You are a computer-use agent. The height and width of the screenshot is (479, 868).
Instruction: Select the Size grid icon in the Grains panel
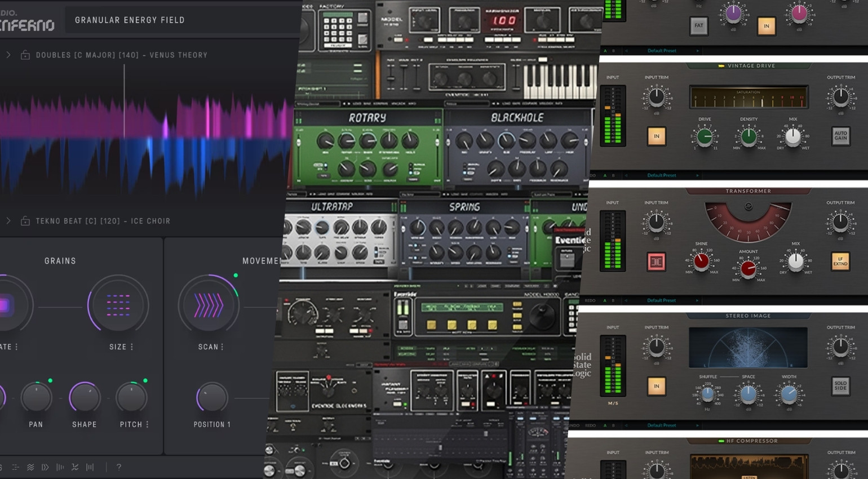(x=118, y=304)
